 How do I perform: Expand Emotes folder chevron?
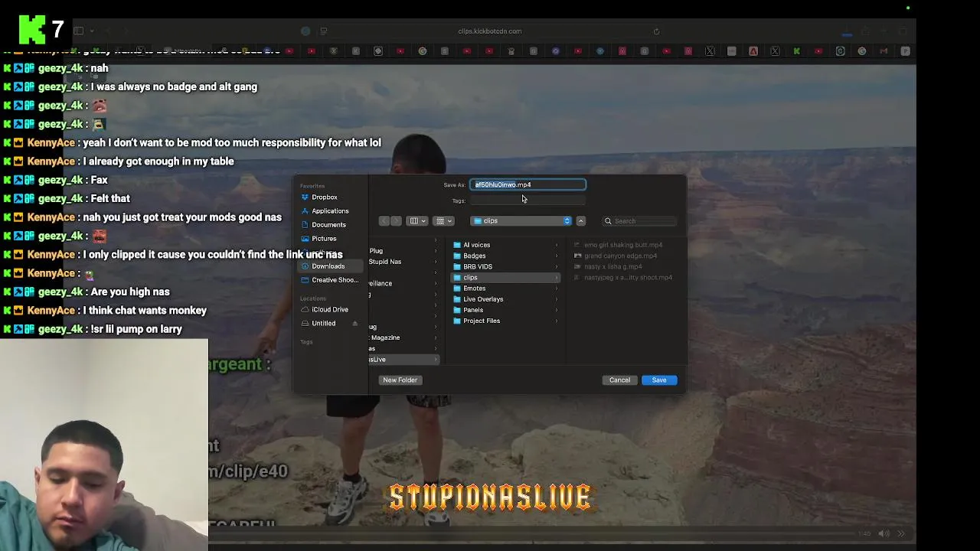click(x=557, y=289)
